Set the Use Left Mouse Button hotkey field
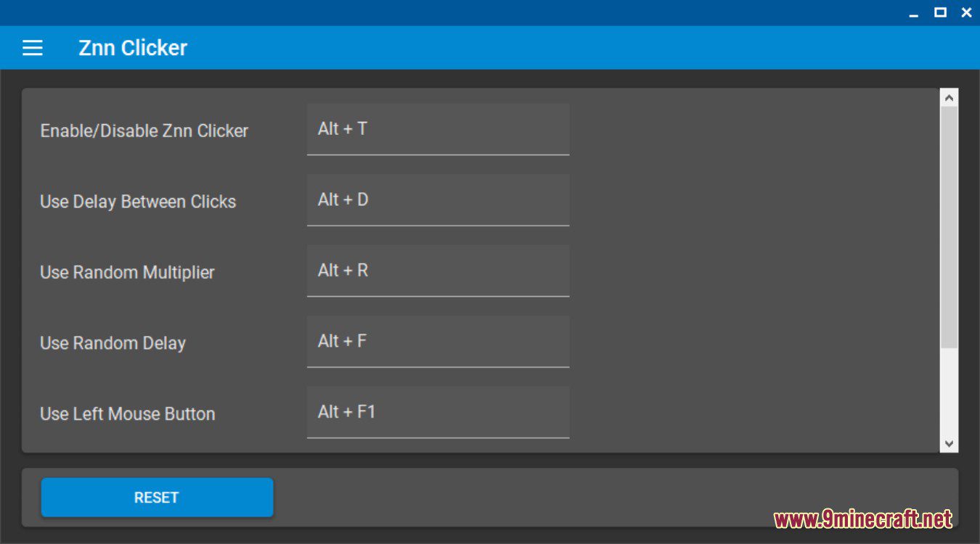Screen dimensions: 980x544 coord(438,412)
